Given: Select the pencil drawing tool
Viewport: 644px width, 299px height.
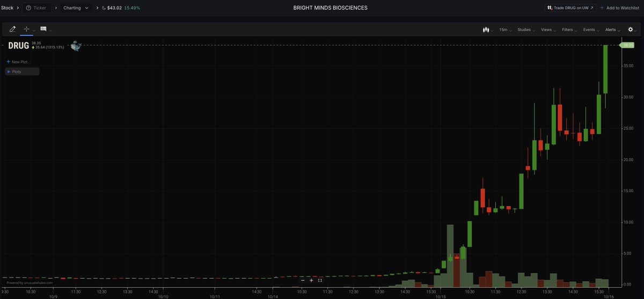Looking at the screenshot, I should tap(13, 29).
